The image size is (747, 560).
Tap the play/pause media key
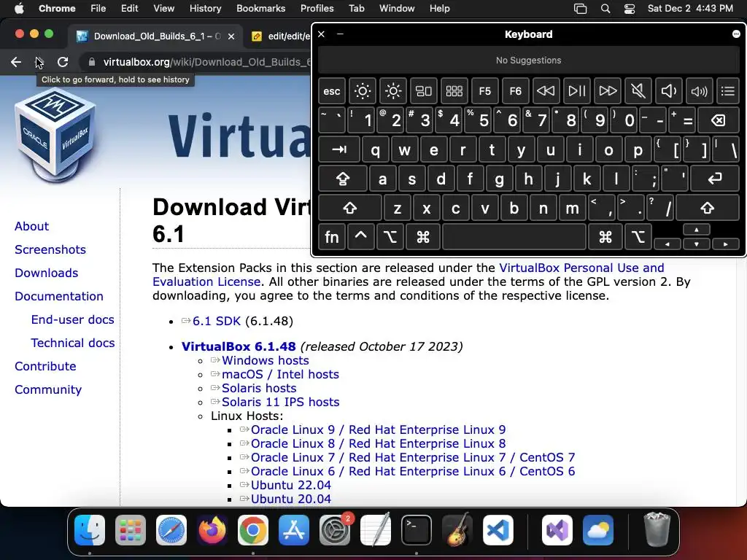tap(576, 91)
